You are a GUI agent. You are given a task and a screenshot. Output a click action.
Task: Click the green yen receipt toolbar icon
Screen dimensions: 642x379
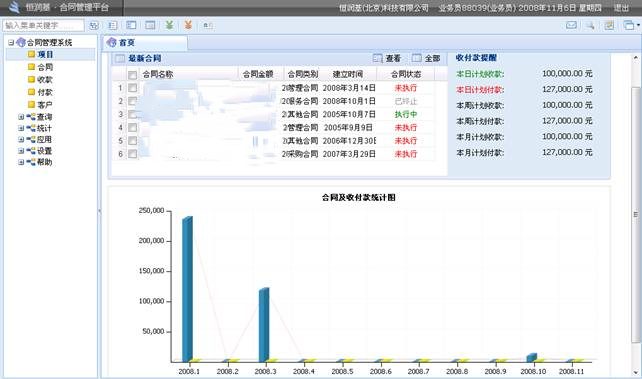(169, 25)
